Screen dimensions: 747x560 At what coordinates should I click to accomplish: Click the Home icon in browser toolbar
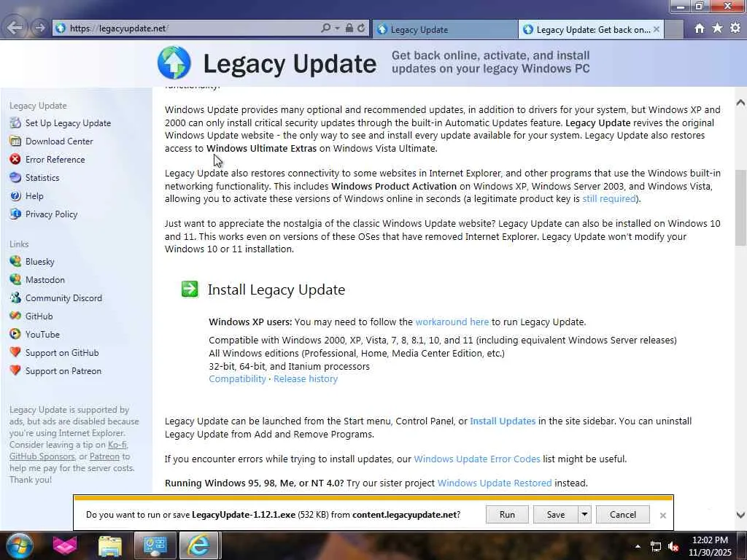tap(700, 28)
